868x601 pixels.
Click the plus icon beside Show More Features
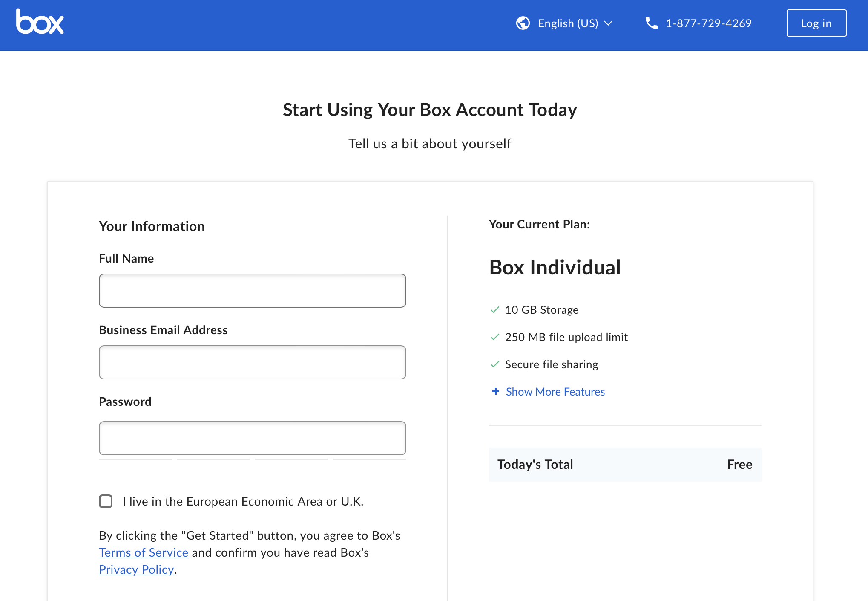coord(496,391)
